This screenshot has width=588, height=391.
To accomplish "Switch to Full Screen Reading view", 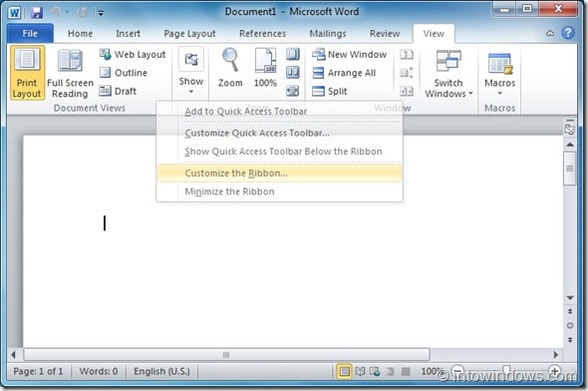I will (x=70, y=73).
